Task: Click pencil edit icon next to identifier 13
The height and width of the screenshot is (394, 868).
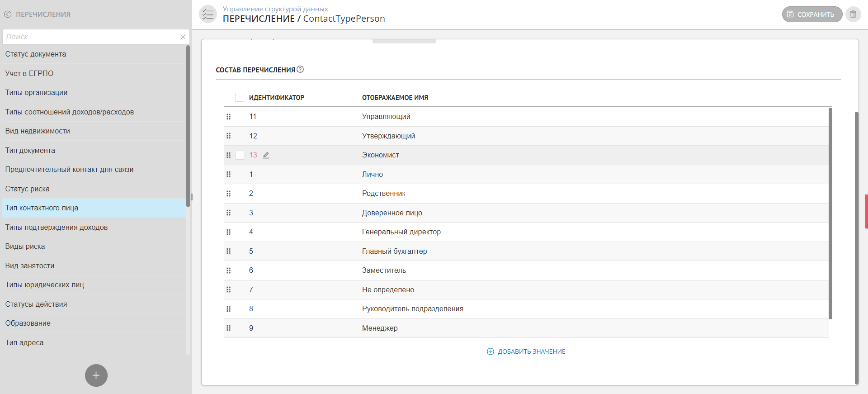Action: 266,155
